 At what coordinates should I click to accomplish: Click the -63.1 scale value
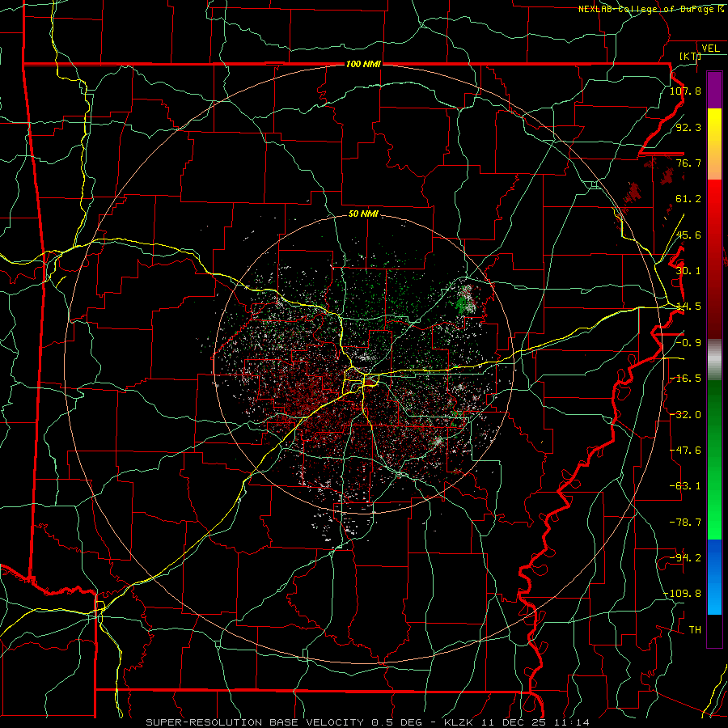pyautogui.click(x=685, y=486)
